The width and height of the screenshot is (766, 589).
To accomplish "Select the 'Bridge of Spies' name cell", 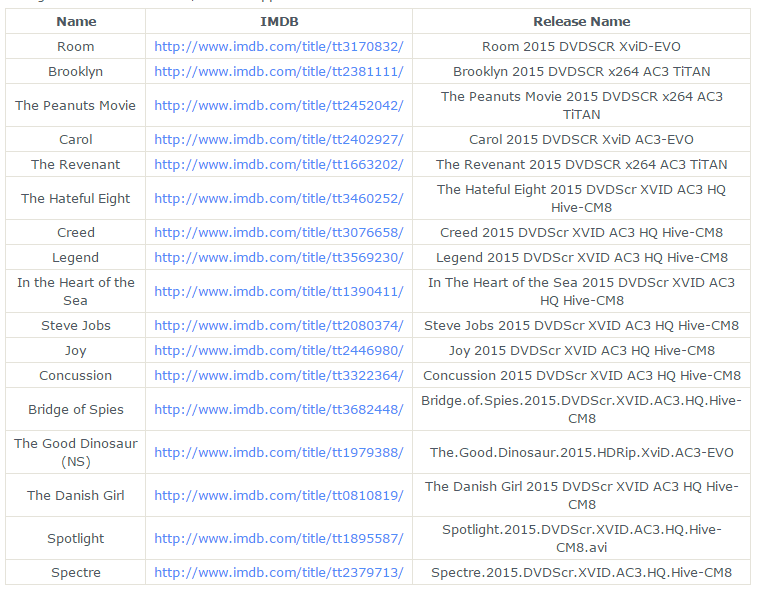I will (x=76, y=410).
